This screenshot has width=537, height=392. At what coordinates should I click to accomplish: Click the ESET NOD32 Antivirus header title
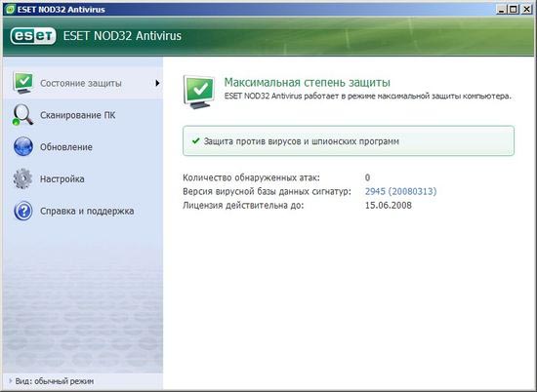(x=122, y=36)
